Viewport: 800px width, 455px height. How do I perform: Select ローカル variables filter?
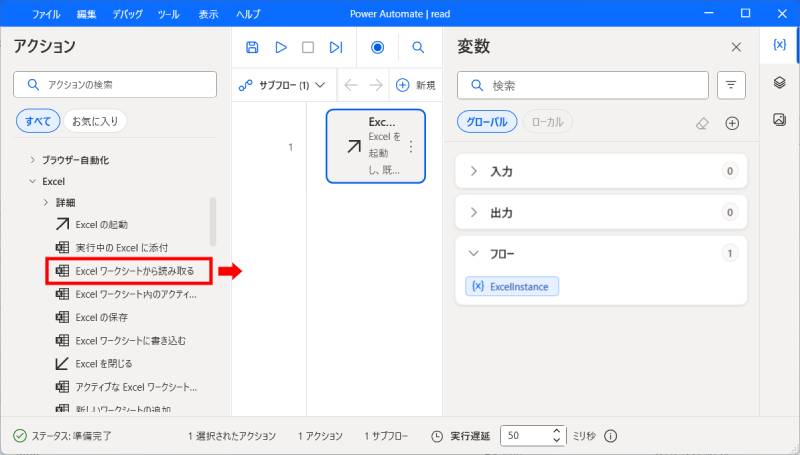tap(547, 122)
